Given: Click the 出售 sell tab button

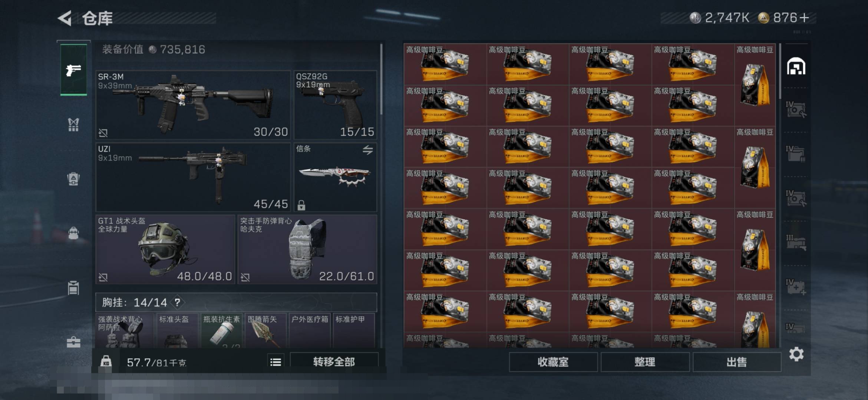Looking at the screenshot, I should (x=737, y=362).
